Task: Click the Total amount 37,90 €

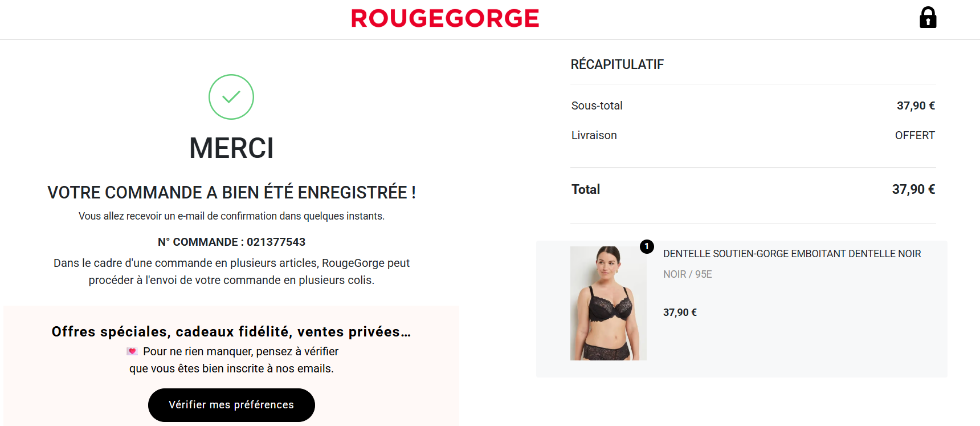Action: pos(913,189)
